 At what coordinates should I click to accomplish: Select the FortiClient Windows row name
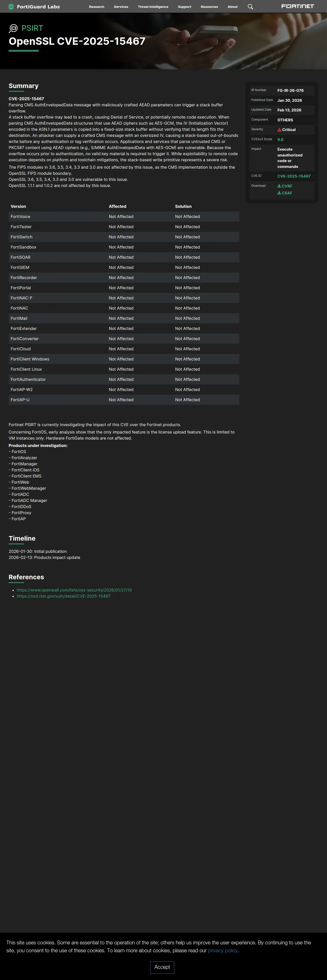coord(30,359)
